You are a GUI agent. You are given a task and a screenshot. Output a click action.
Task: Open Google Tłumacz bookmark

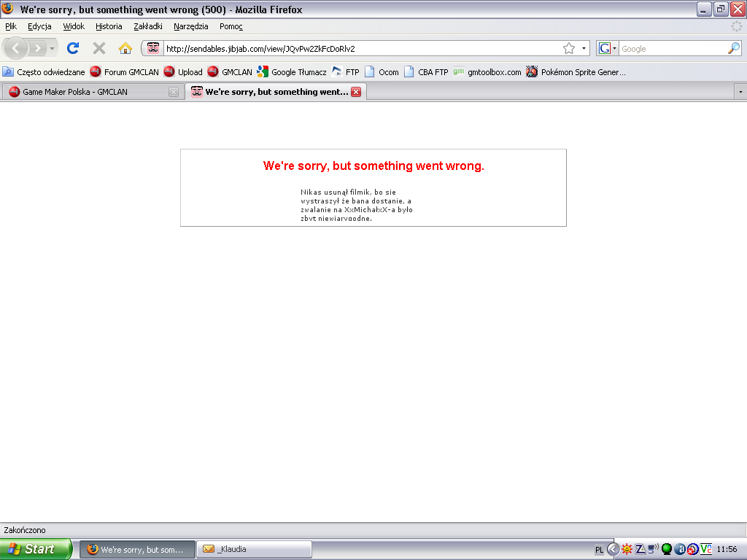click(x=291, y=71)
